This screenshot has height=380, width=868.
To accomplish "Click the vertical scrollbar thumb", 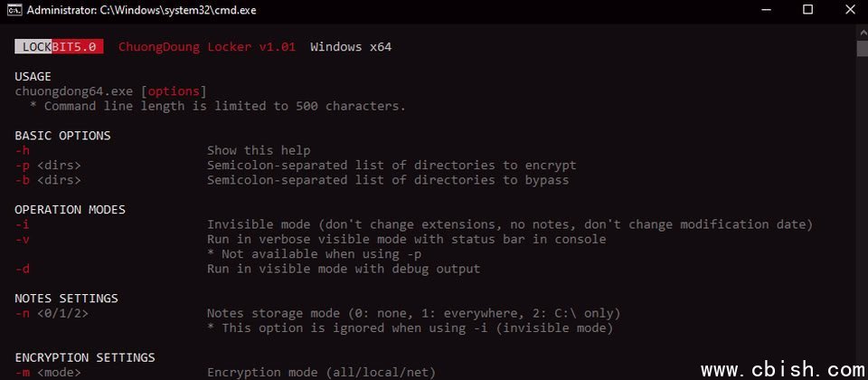I will [862, 48].
